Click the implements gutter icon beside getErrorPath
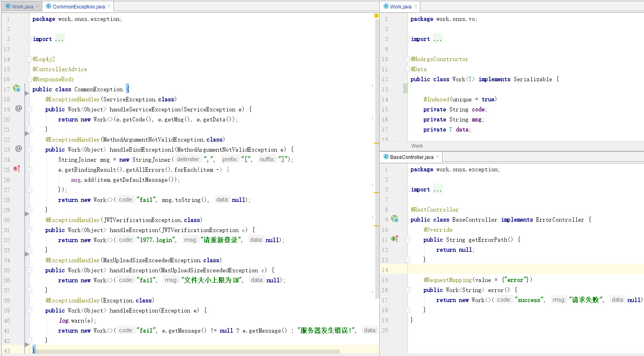Viewport: 644px width, 356px height. [395, 239]
